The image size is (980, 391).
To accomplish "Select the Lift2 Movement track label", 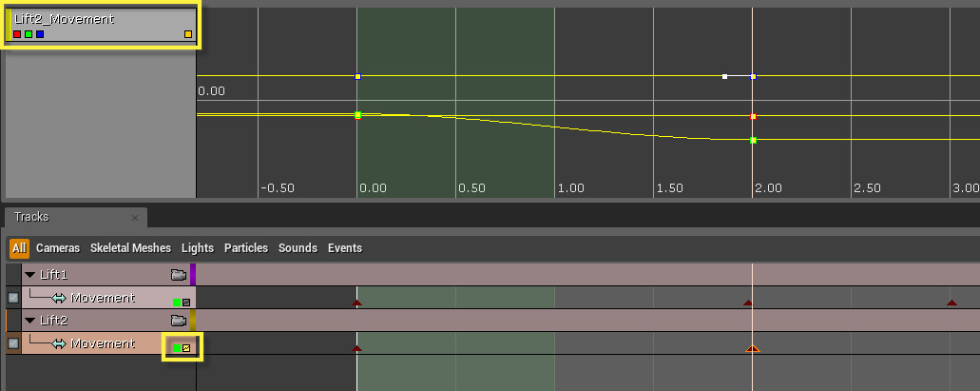I will click(103, 343).
